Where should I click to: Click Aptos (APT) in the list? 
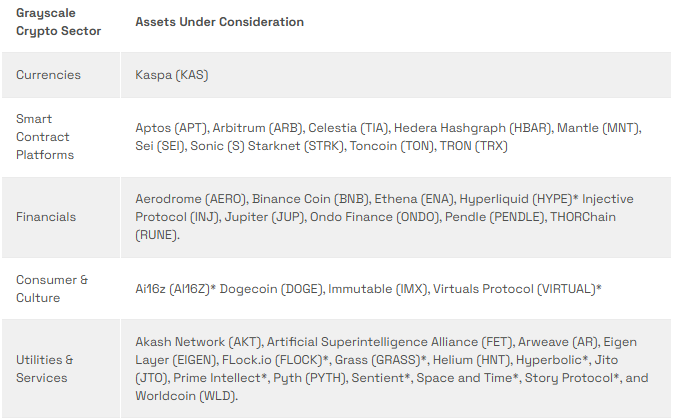169,128
